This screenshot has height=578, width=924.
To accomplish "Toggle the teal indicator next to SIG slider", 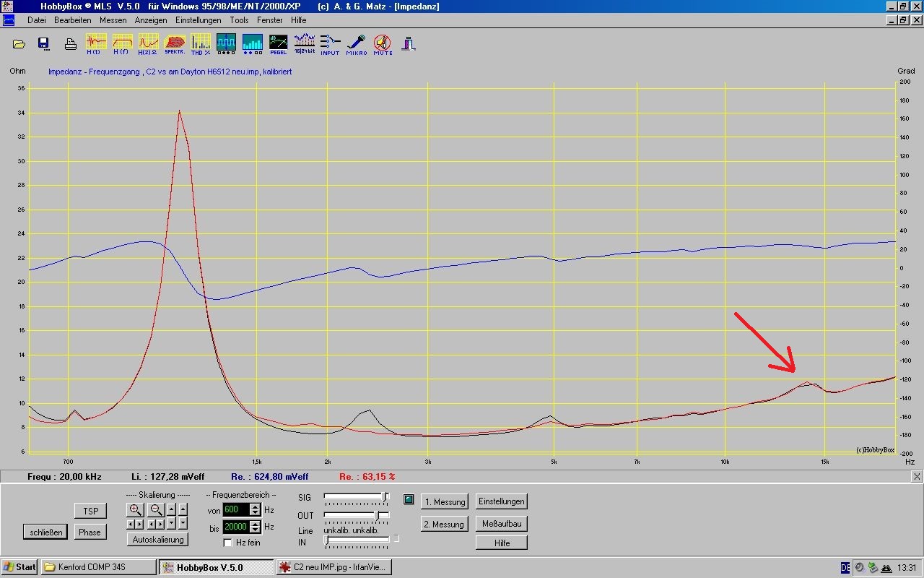I will (409, 499).
